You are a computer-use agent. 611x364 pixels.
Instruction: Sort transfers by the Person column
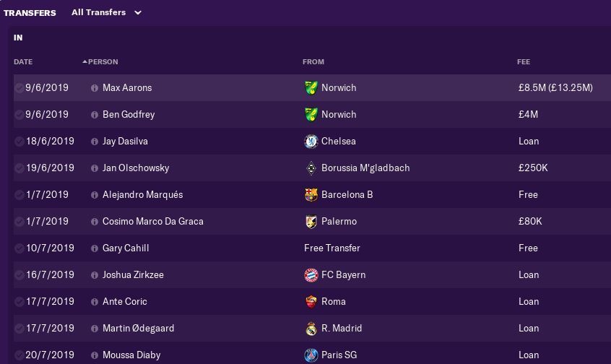point(103,62)
